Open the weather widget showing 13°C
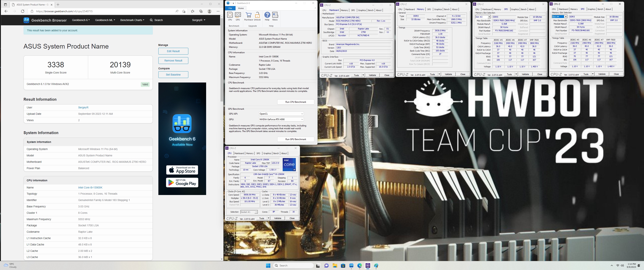Screen dimensions: 644x270 [10, 265]
